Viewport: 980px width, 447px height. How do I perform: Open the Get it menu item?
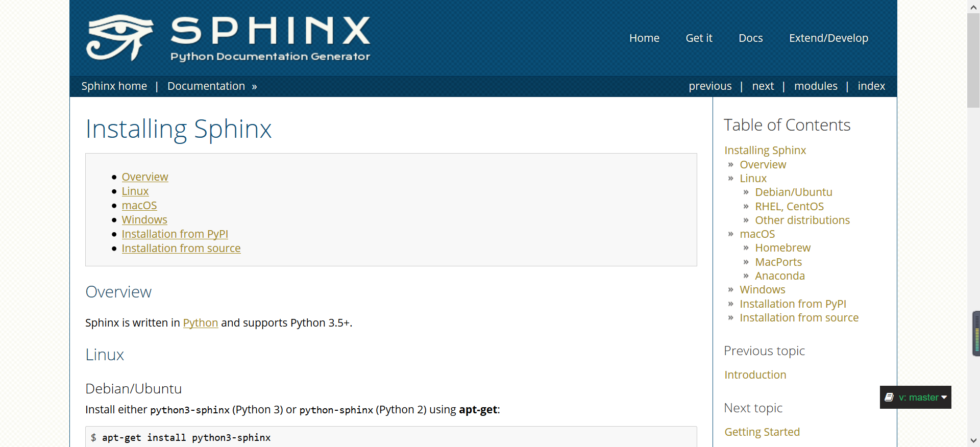click(x=699, y=38)
